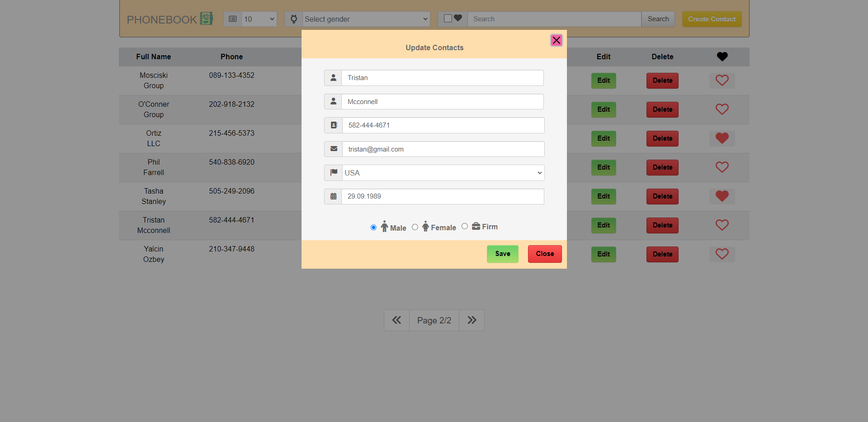Unfavorite Tasha Stanley via its filled heart
This screenshot has width=868, height=422.
722,196
